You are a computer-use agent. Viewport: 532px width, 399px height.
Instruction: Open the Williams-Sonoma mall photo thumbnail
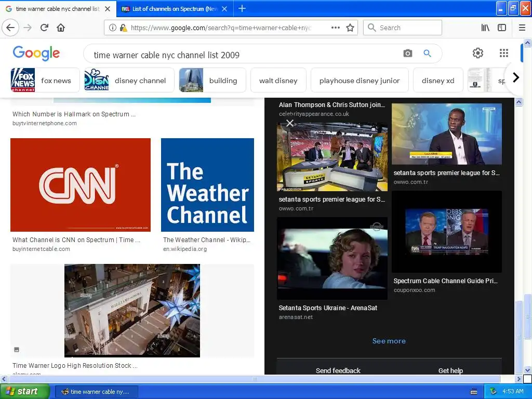[132, 311]
